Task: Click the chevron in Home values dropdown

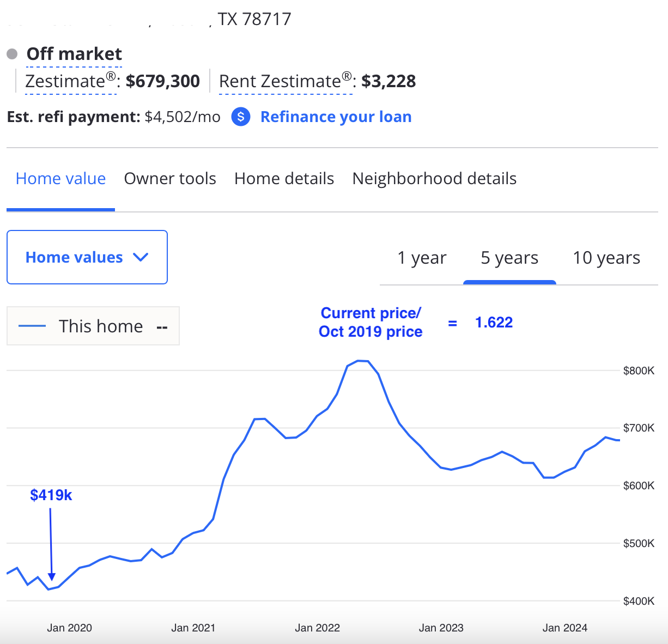Action: 141,257
